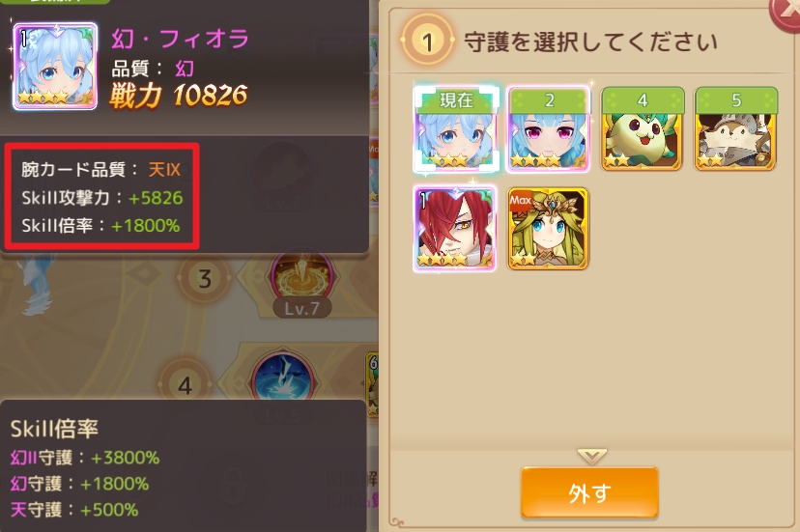The width and height of the screenshot is (800, 532).
Task: Select the current blue-haired guardian card
Action: [x=455, y=128]
